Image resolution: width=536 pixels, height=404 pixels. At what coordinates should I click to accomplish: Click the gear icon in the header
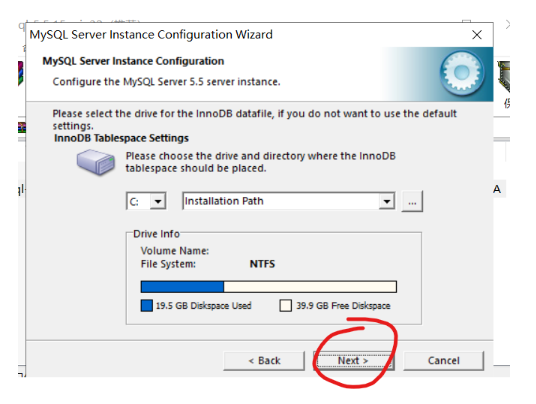click(x=462, y=73)
